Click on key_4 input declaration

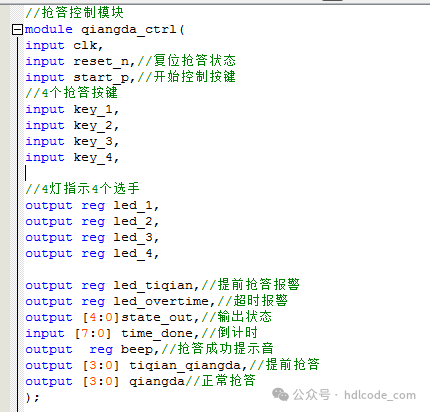click(72, 157)
